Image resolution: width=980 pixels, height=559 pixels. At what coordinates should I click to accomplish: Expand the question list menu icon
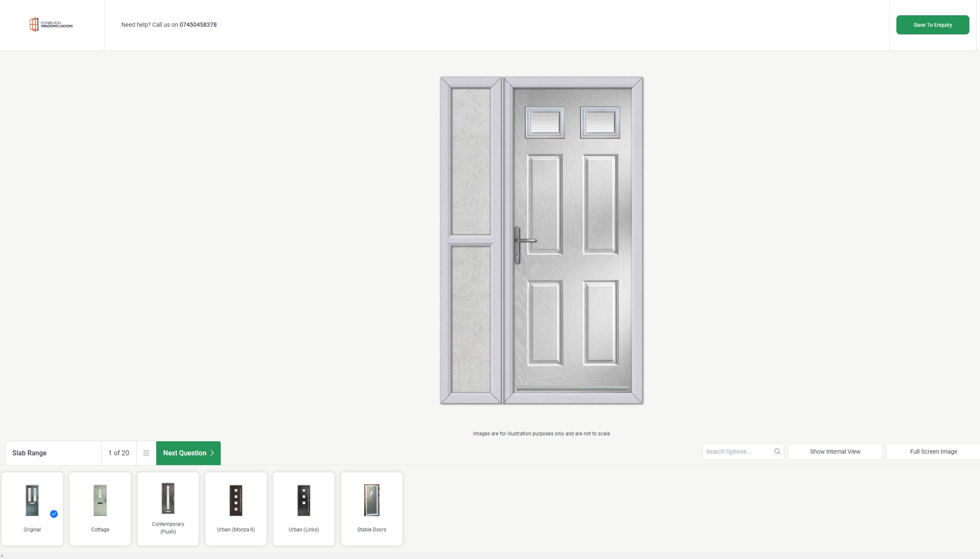[x=146, y=452]
